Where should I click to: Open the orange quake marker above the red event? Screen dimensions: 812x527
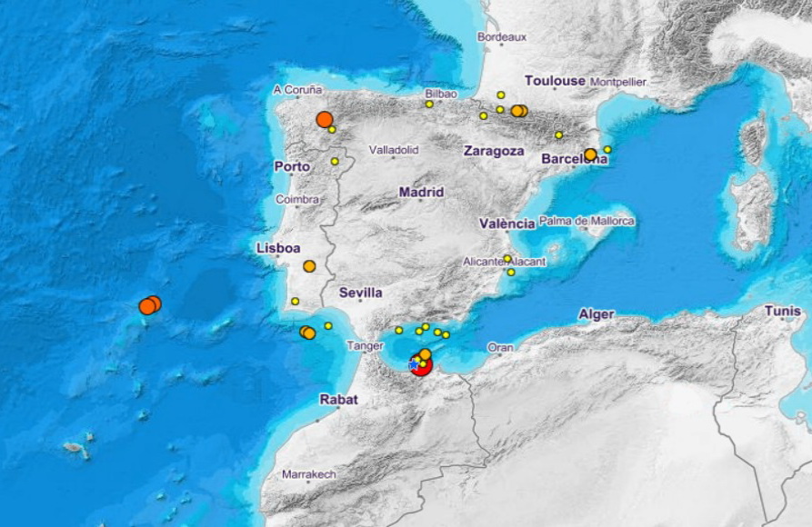point(426,354)
